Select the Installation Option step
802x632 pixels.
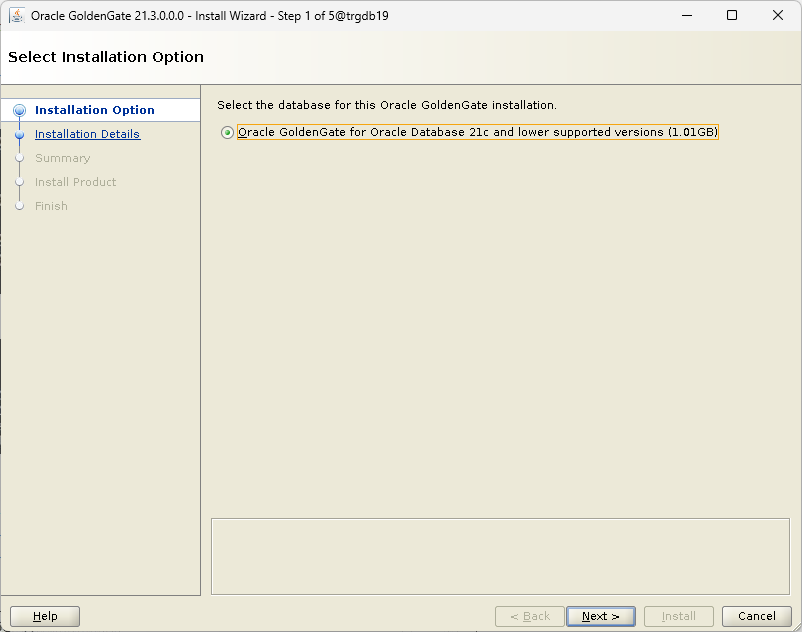tap(95, 110)
